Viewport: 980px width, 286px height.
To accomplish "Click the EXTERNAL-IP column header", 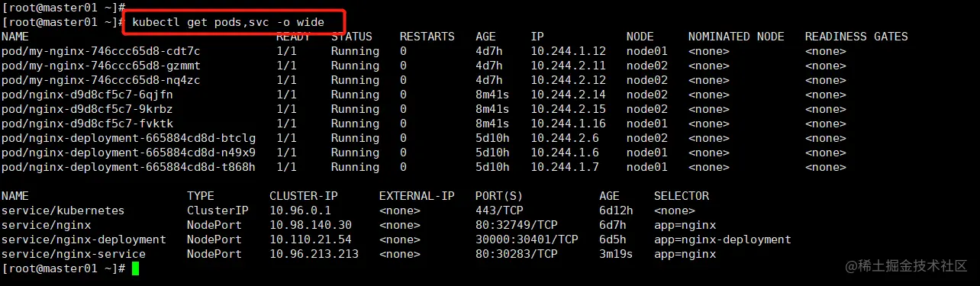I will (417, 196).
